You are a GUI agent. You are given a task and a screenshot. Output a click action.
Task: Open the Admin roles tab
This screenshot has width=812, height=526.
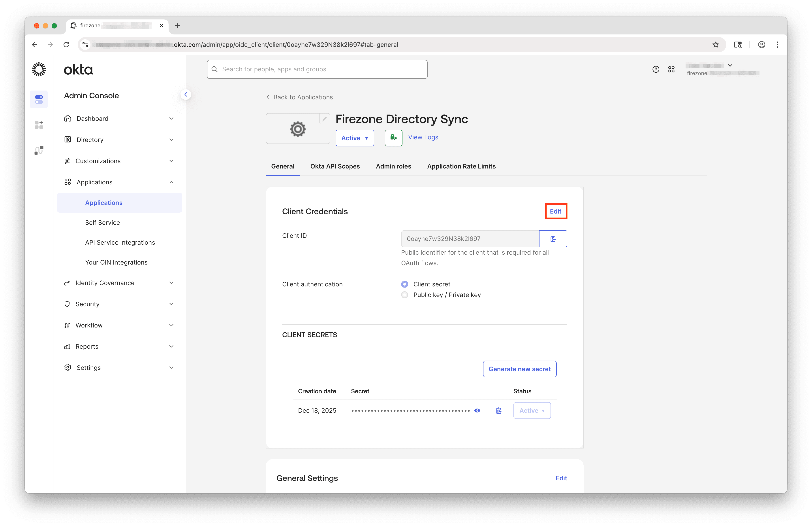393,166
